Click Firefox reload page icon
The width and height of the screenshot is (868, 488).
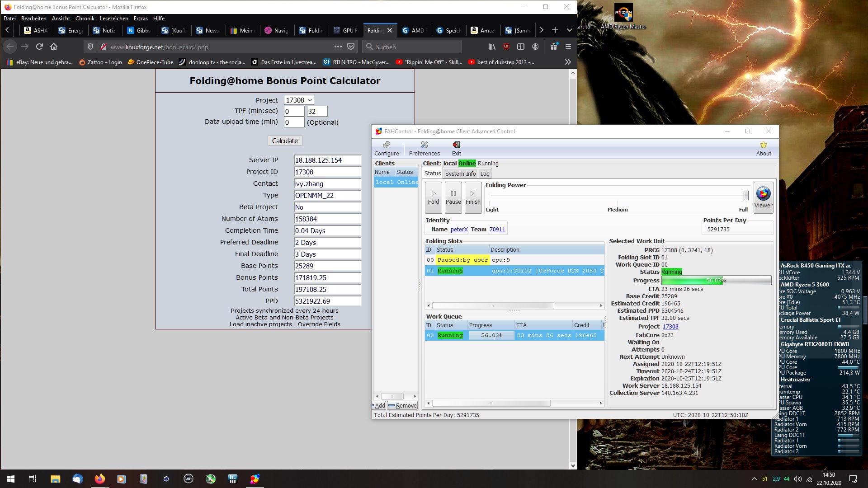[39, 47]
